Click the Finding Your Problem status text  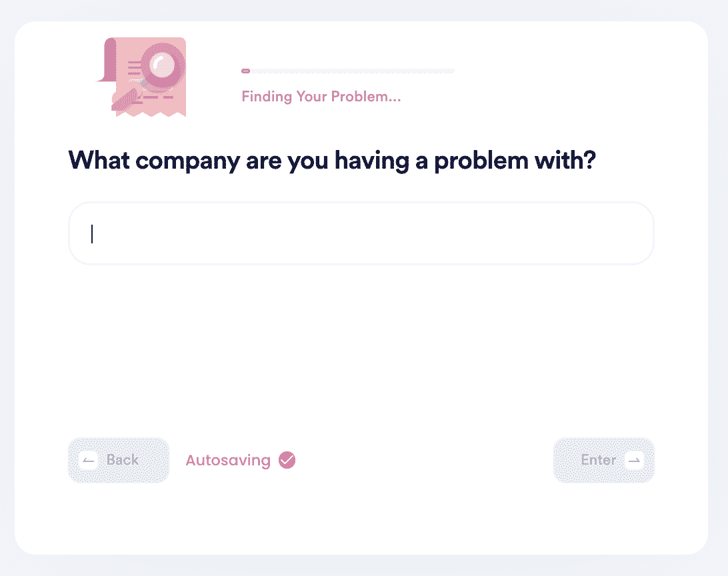pos(321,97)
